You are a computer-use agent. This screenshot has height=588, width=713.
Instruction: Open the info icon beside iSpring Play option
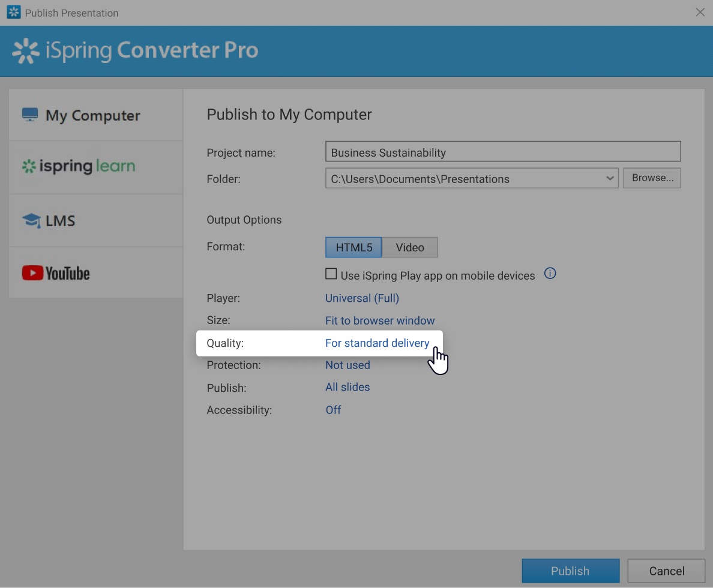point(550,274)
